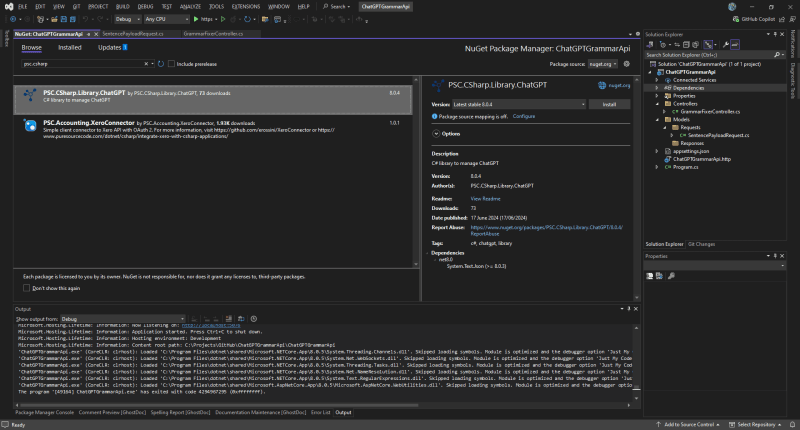Expand appsettings.json node
This screenshot has width=800, height=430.
pyautogui.click(x=657, y=151)
